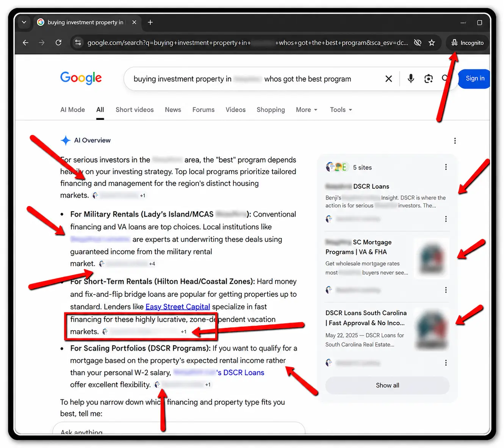Click source chip after 'housing markets.'
This screenshot has width=504, height=448.
tap(119, 195)
